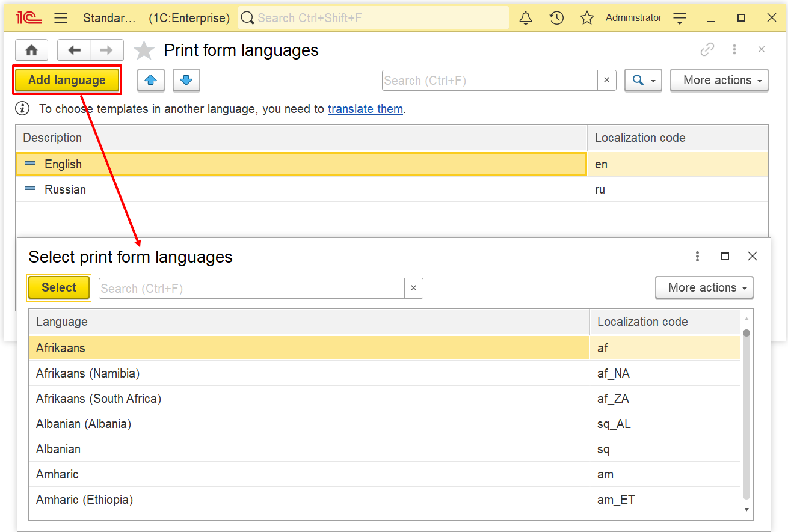Clear the dialog search field
This screenshot has height=532, width=788.
click(x=414, y=288)
